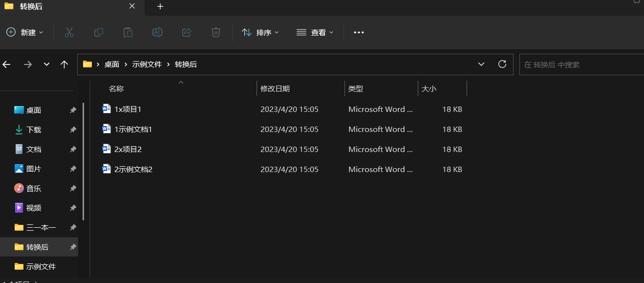Click the address bar history dropdown chevron

481,64
